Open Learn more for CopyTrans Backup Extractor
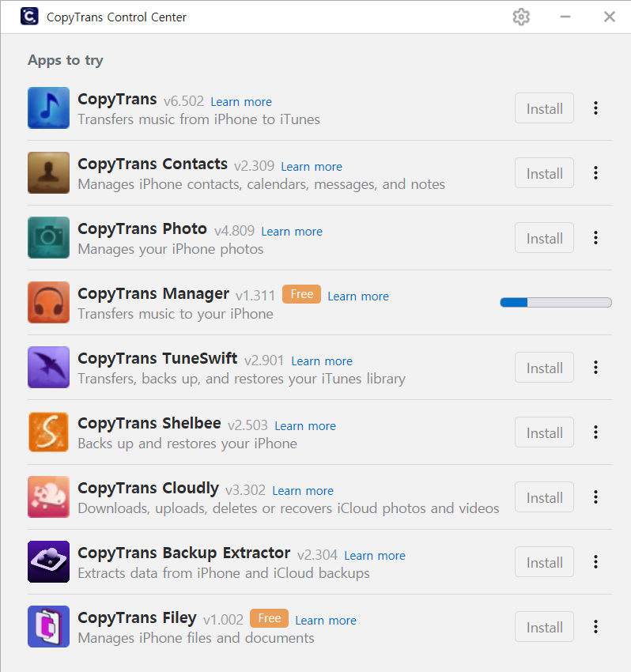The height and width of the screenshot is (672, 631). point(375,556)
